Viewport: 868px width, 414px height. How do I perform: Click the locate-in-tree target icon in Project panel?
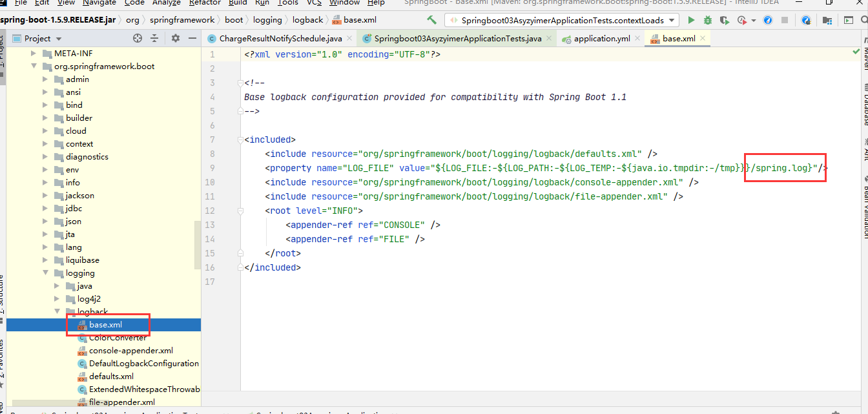pos(137,39)
